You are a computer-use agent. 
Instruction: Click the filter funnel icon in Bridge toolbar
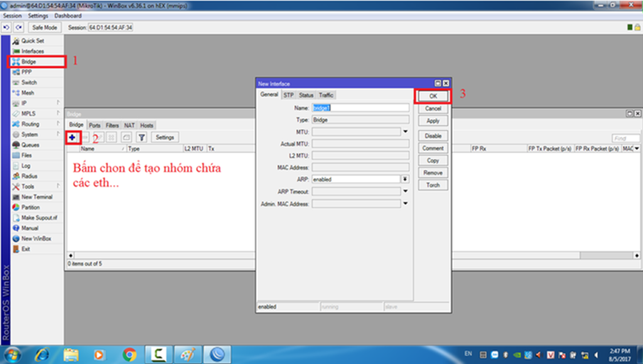tap(142, 137)
